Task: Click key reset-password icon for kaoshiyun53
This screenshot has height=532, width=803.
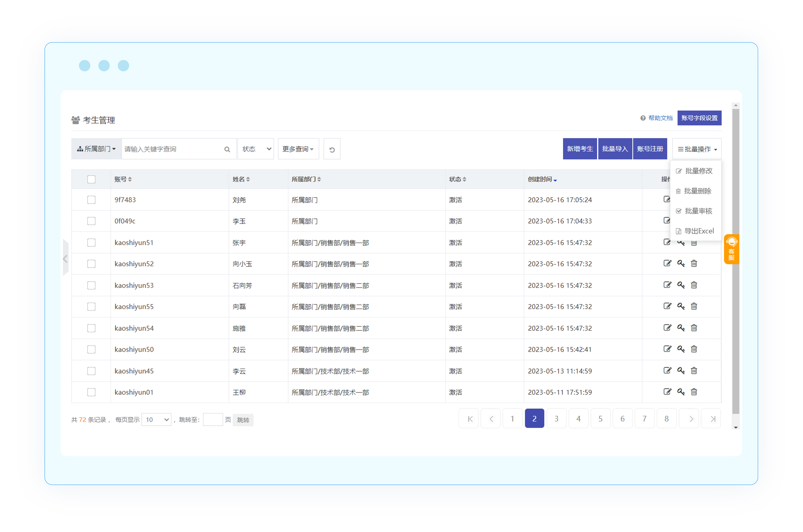Action: coord(681,285)
